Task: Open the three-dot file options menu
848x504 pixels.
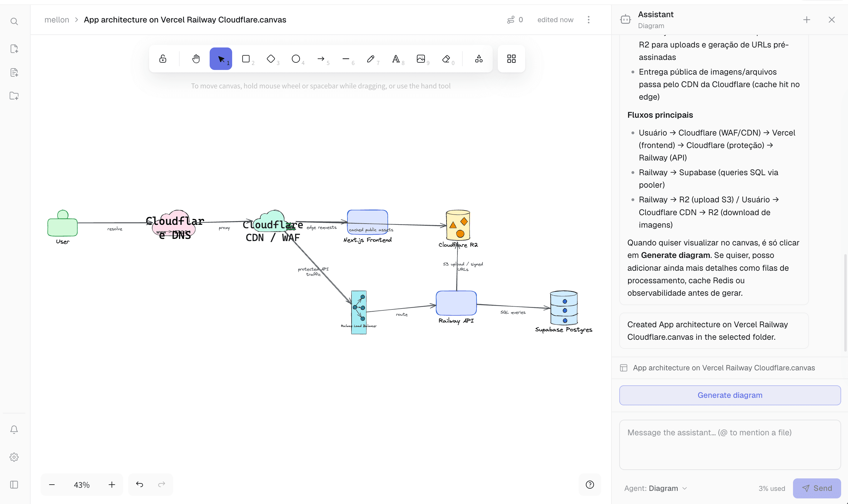Action: pyautogui.click(x=588, y=20)
